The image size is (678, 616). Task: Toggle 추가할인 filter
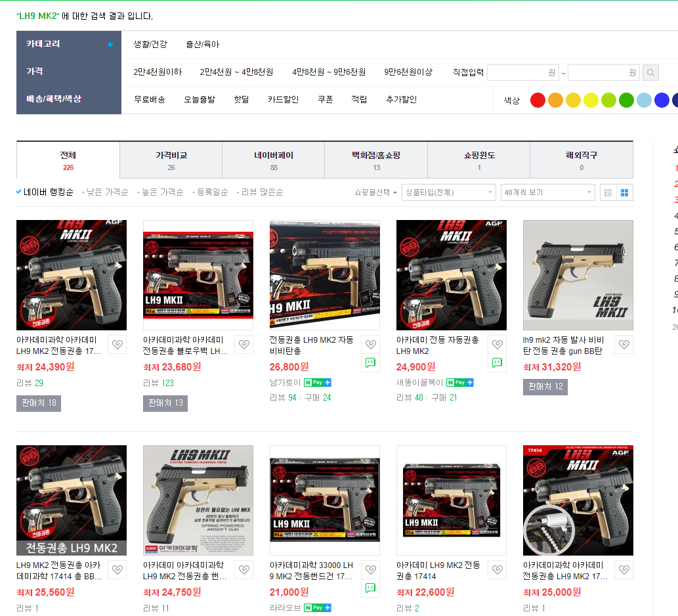coord(401,100)
